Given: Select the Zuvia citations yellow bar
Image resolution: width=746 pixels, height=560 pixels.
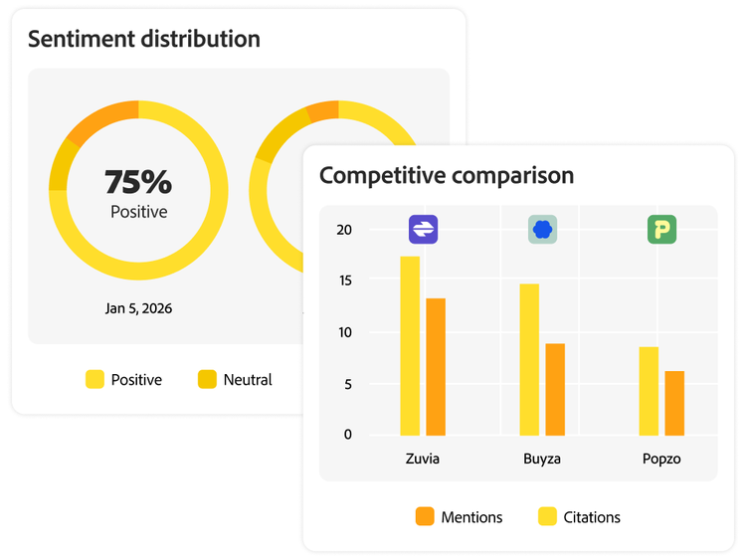Looking at the screenshot, I should pyautogui.click(x=410, y=345).
